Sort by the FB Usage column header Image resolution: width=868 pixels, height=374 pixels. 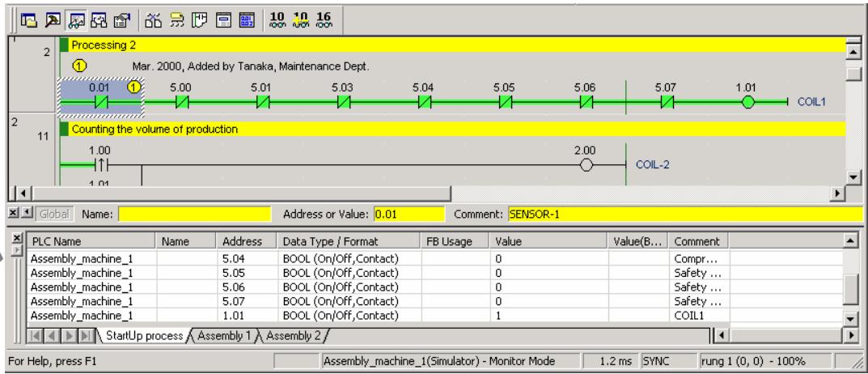coord(455,241)
